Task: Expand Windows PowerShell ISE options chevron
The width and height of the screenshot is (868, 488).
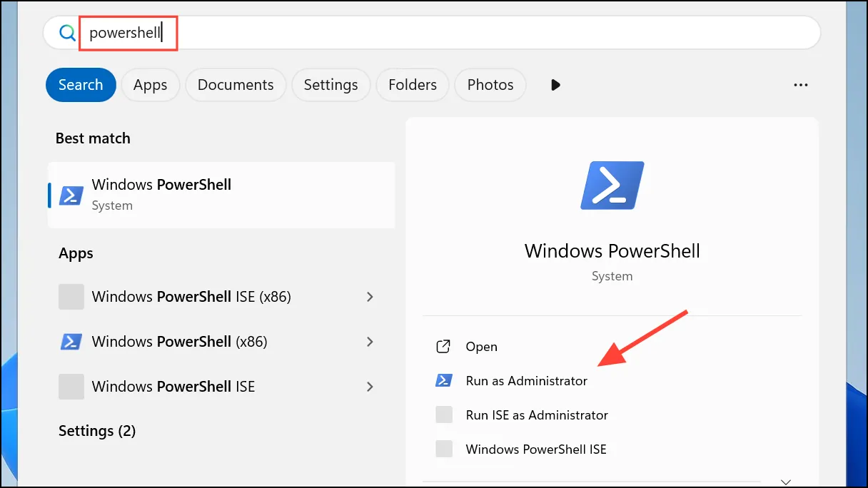Action: tap(370, 387)
